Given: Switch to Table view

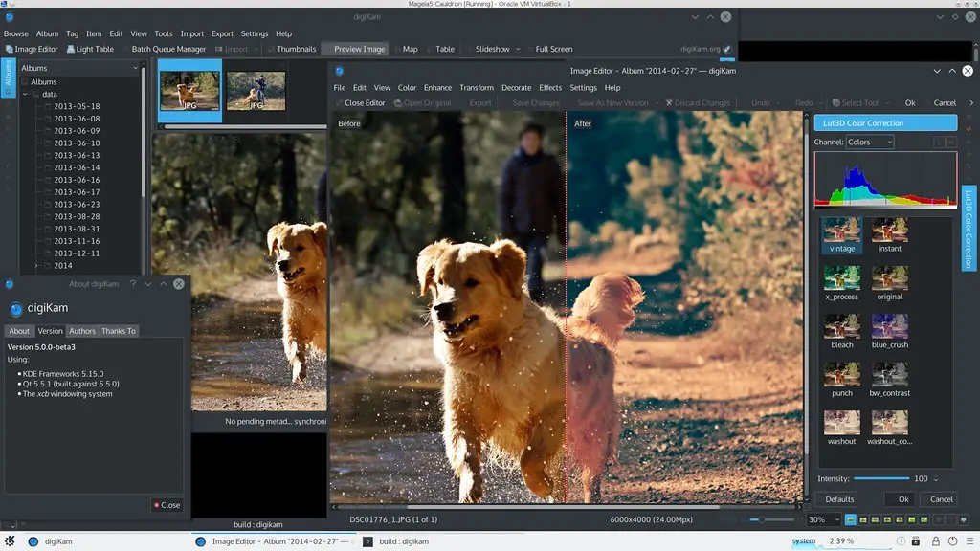Looking at the screenshot, I should point(445,49).
